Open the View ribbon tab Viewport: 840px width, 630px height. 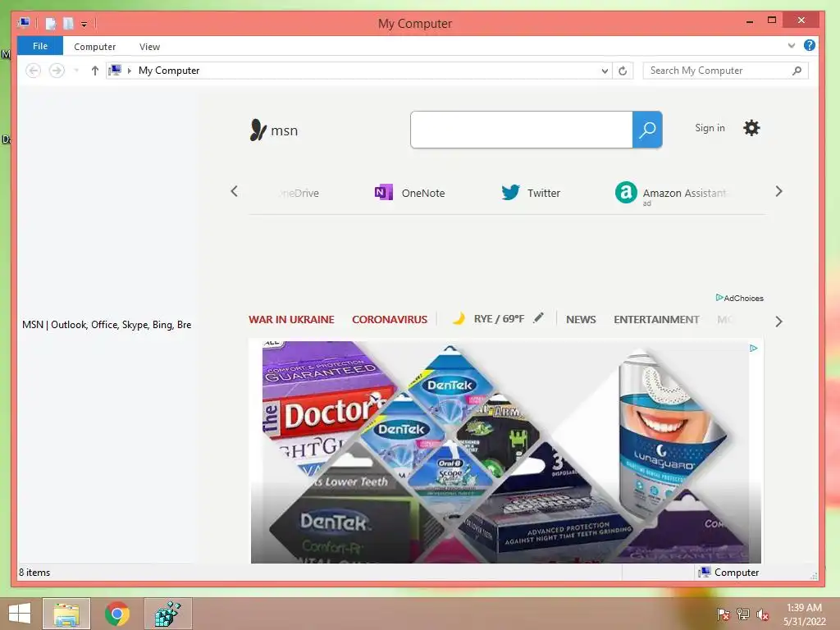[149, 47]
